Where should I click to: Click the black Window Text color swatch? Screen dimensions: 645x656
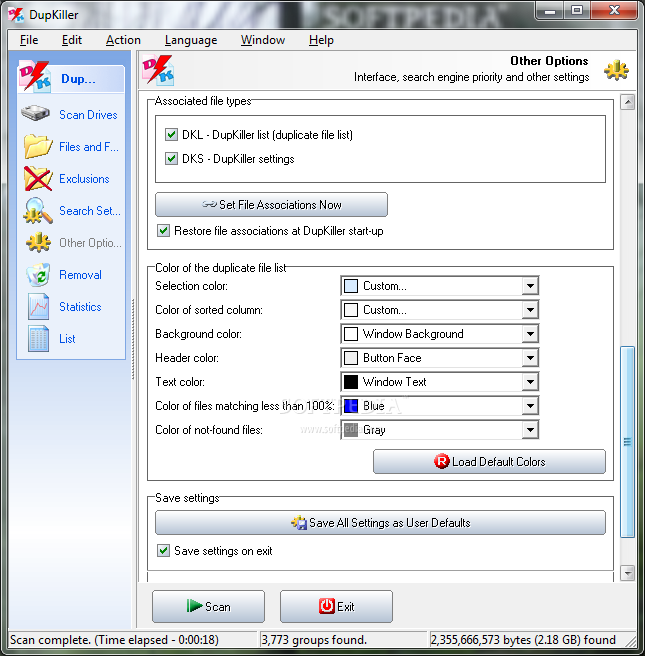pos(351,382)
